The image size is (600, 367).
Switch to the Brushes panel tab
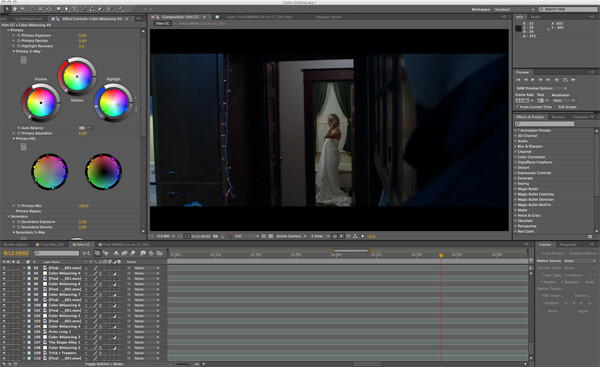tap(558, 117)
